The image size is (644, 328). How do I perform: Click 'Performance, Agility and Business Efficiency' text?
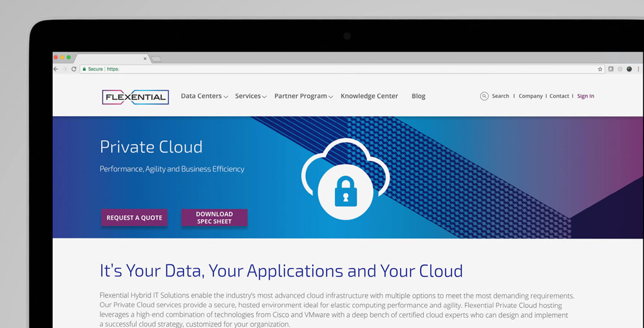[x=172, y=169]
